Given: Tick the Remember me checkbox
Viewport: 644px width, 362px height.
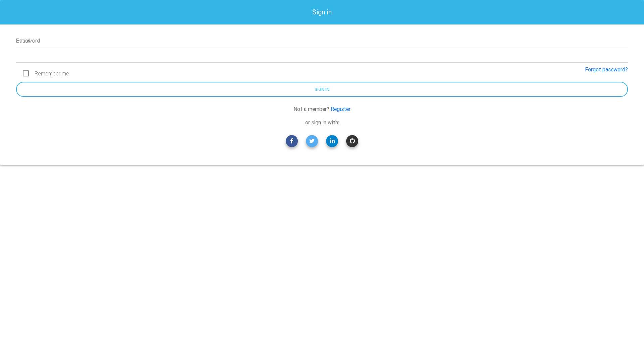Looking at the screenshot, I should pyautogui.click(x=26, y=73).
